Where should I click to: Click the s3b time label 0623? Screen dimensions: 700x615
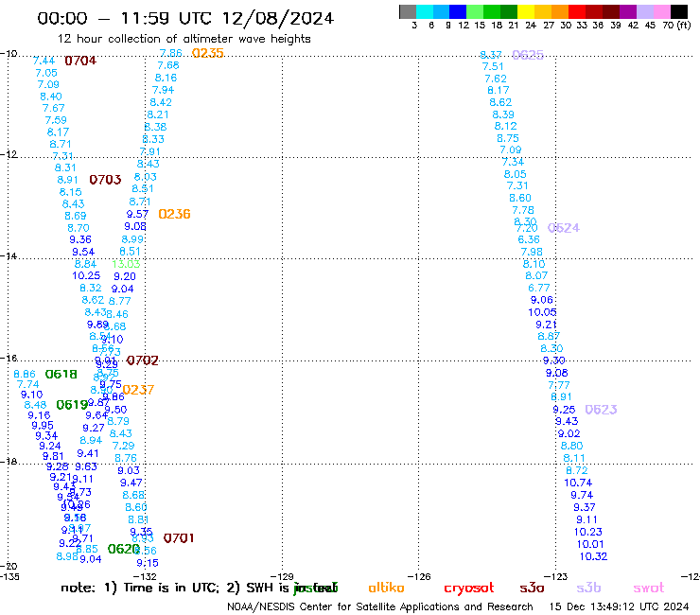601,409
